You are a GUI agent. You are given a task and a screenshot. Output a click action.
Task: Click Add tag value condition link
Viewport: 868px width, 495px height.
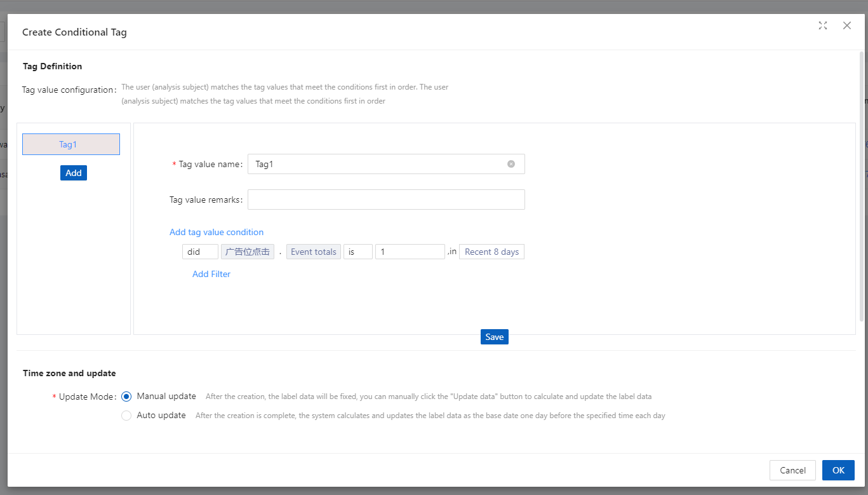[x=217, y=232]
